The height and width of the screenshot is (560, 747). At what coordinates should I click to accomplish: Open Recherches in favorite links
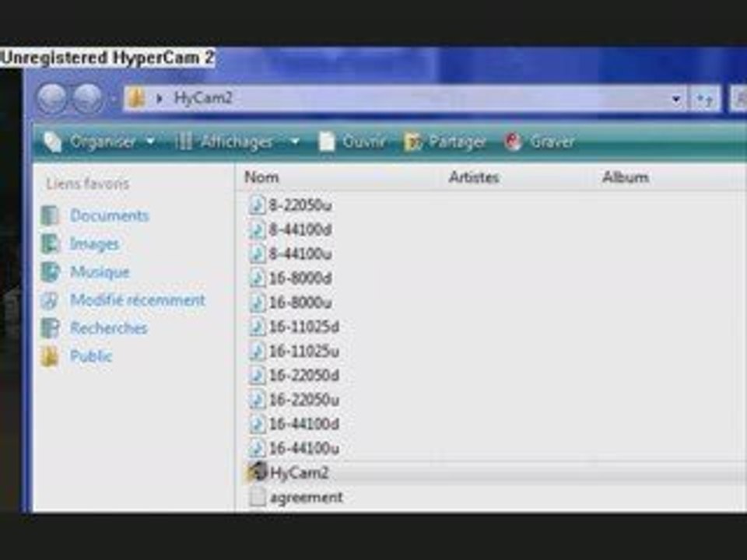(109, 328)
